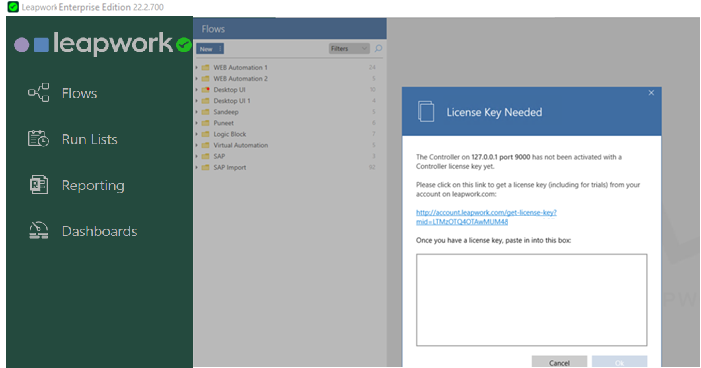Select the Desktop UI row text

pos(229,90)
